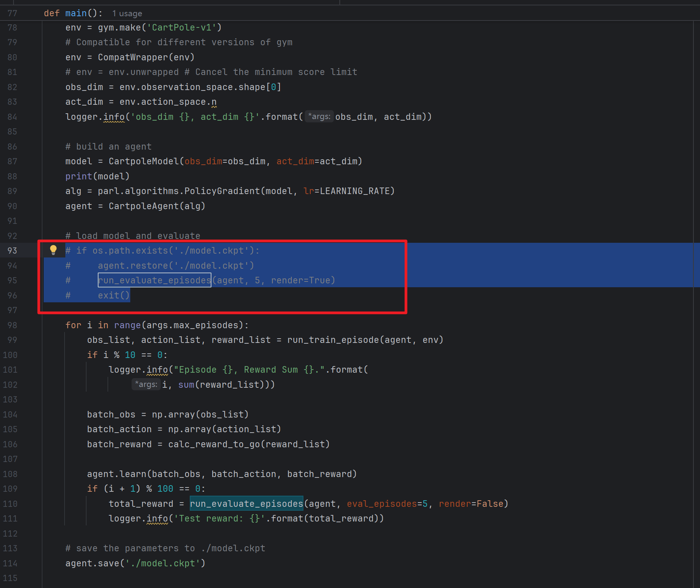Open the '1 usage' hint beside main()
The width and height of the screenshot is (700, 588).
tap(127, 14)
